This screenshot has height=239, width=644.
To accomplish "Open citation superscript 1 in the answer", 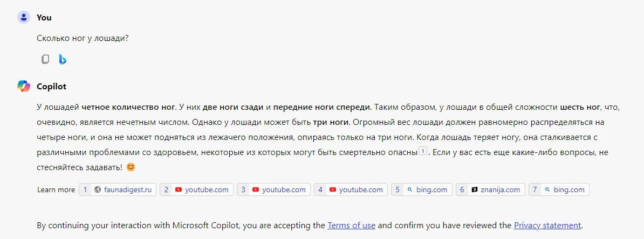I will point(423,152).
